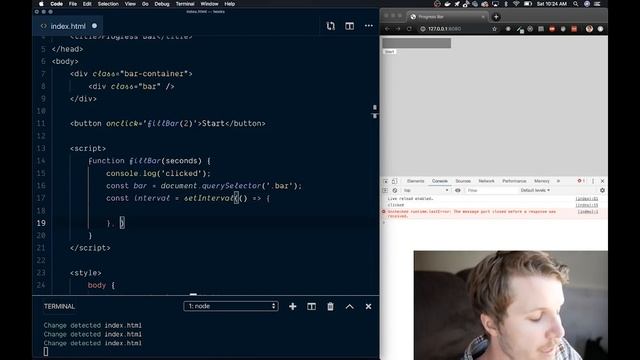
Task: Toggle the console sidebar icon
Action: pos(385,190)
